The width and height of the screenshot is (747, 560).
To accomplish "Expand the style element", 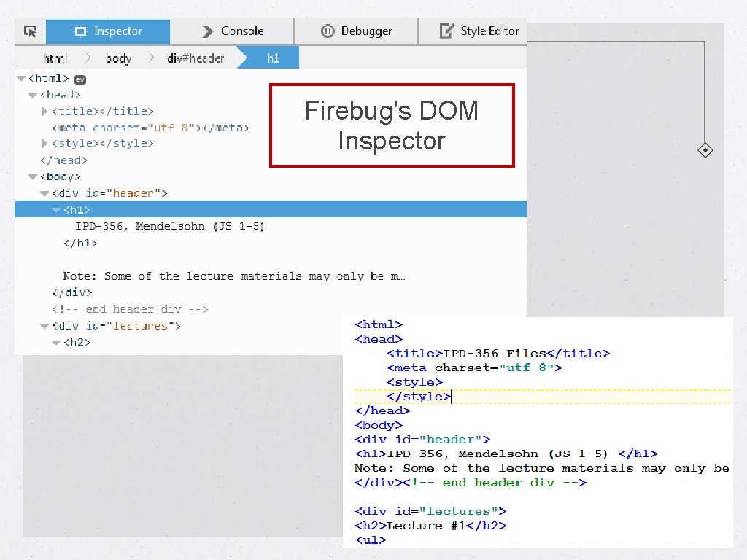I will pyautogui.click(x=44, y=144).
